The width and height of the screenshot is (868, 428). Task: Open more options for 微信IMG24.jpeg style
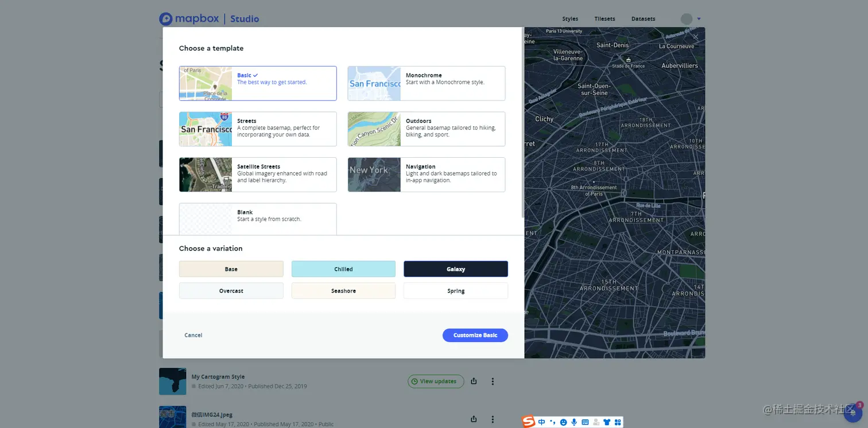(x=493, y=419)
